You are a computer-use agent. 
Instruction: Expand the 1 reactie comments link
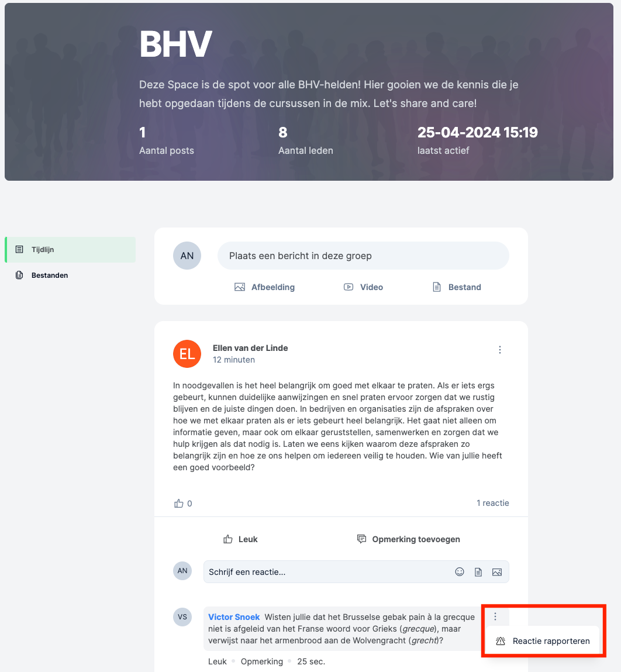493,503
